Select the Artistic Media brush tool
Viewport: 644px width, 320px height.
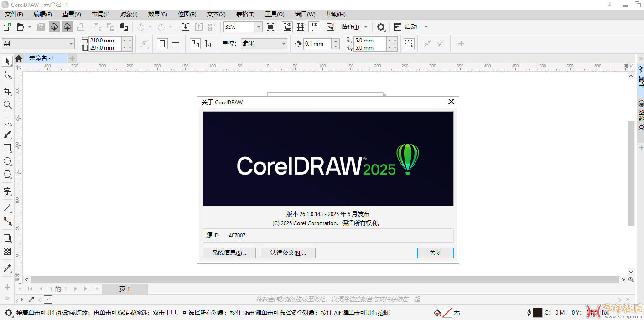7,135
